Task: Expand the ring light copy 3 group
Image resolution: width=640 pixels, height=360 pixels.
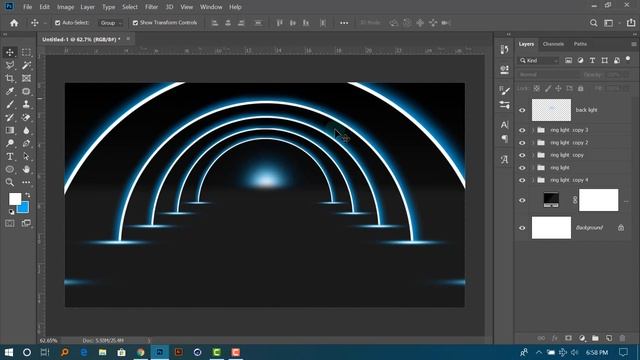Action: [533, 130]
